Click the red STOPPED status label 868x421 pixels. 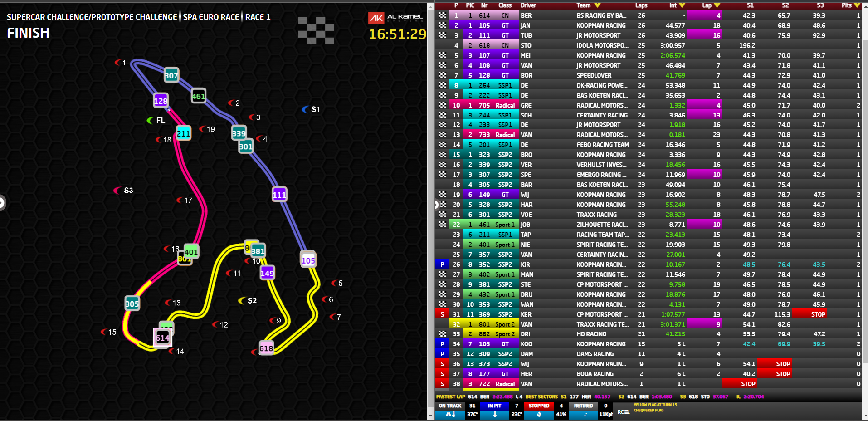click(x=539, y=406)
